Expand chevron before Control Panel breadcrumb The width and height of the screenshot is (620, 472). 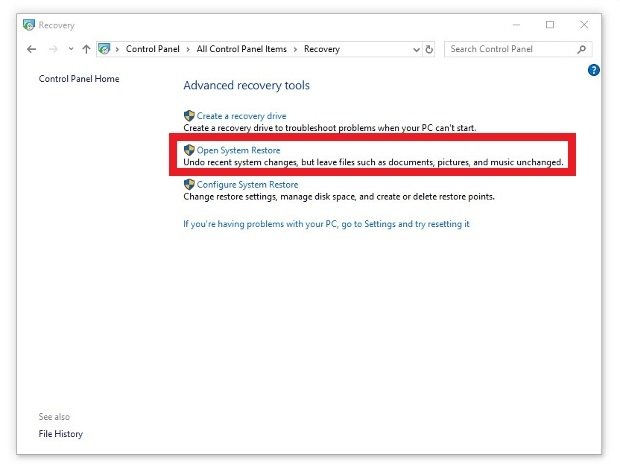pos(117,49)
